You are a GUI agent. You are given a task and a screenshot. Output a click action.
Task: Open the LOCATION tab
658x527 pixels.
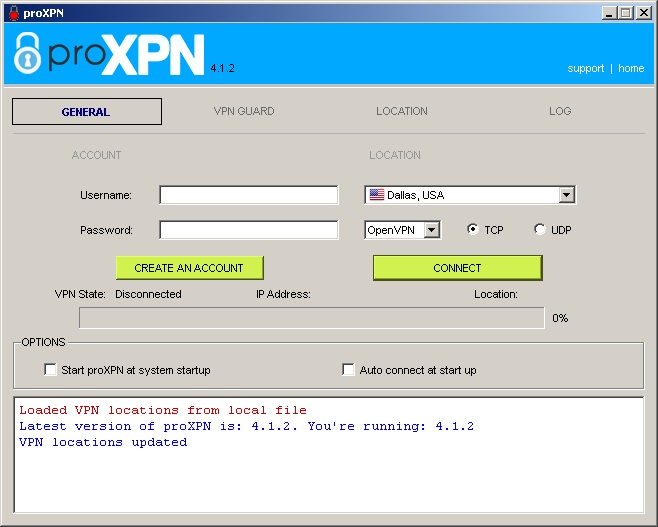pos(402,111)
